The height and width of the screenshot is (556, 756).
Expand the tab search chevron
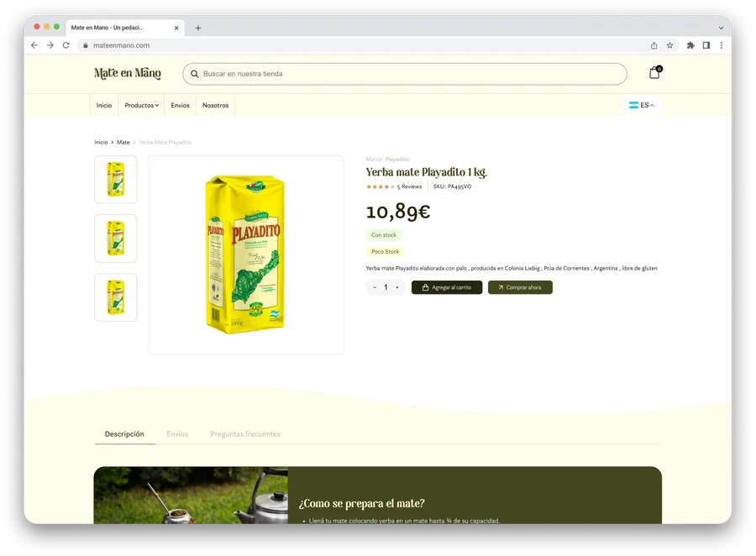tap(721, 28)
